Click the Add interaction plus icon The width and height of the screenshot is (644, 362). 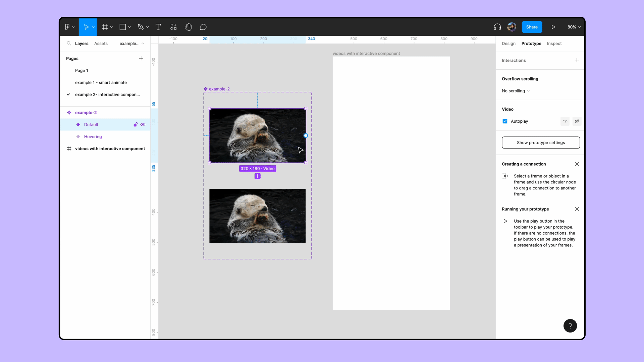point(577,60)
